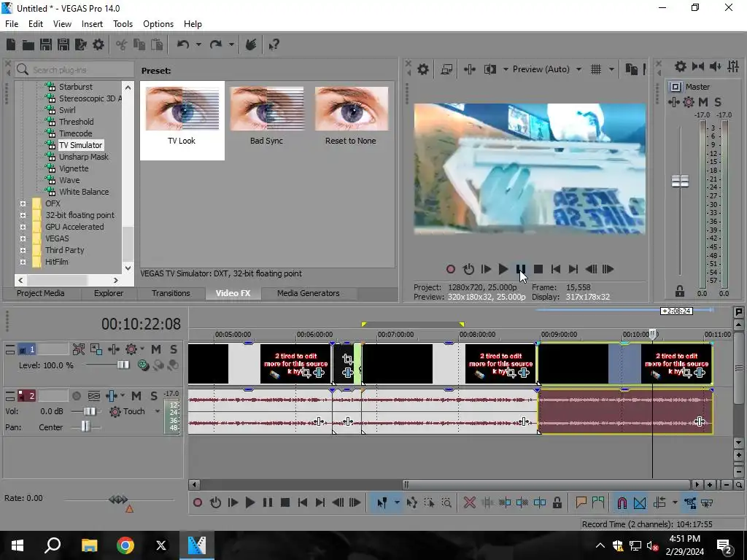
Task: Click Insert Region icon in timeline toolbar
Action: [x=598, y=502]
